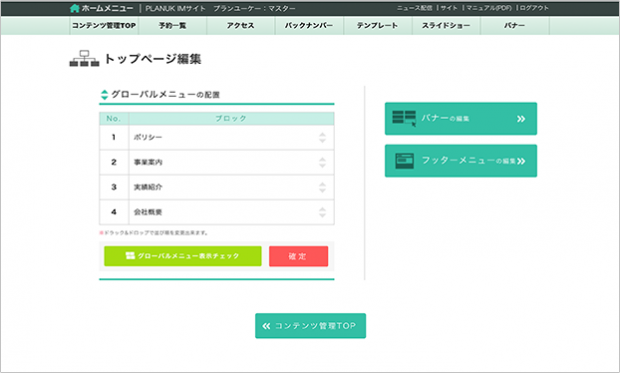620x373 pixels.
Task: Click the footer layout icon in フッターメニューの編集
Action: click(x=405, y=161)
